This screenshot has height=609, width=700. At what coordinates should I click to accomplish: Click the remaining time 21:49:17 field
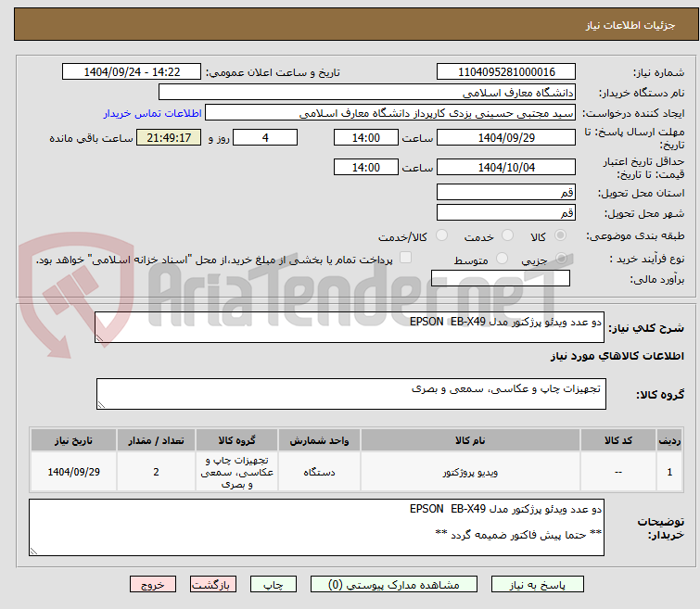coord(169,137)
